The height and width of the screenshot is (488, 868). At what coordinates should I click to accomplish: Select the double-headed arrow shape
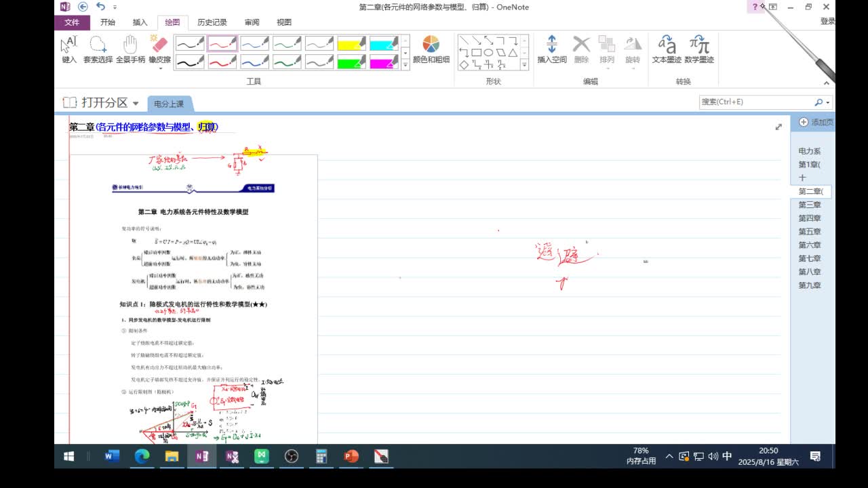tap(489, 41)
